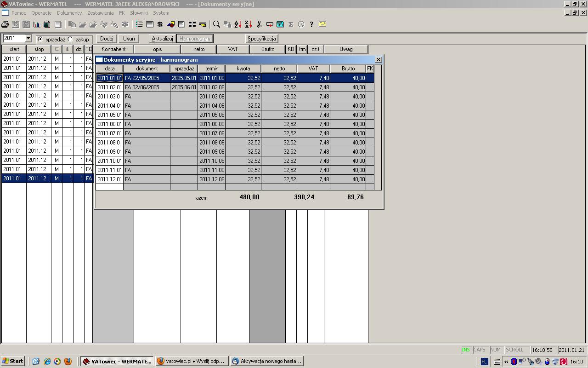Click the dollar sign toolbar icon

[160, 24]
